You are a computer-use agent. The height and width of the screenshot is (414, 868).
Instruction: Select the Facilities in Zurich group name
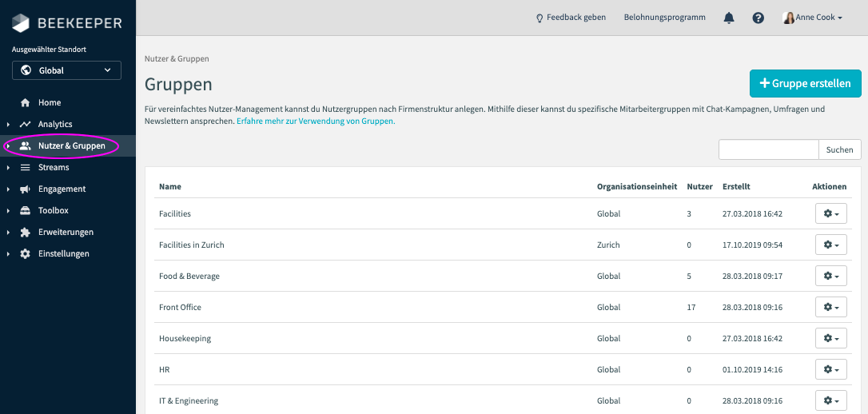(192, 245)
